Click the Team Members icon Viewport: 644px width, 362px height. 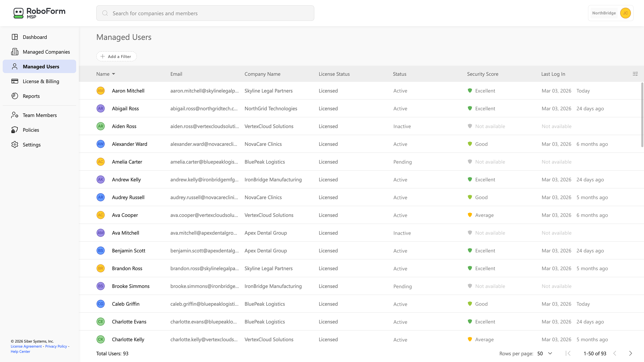coord(15,115)
